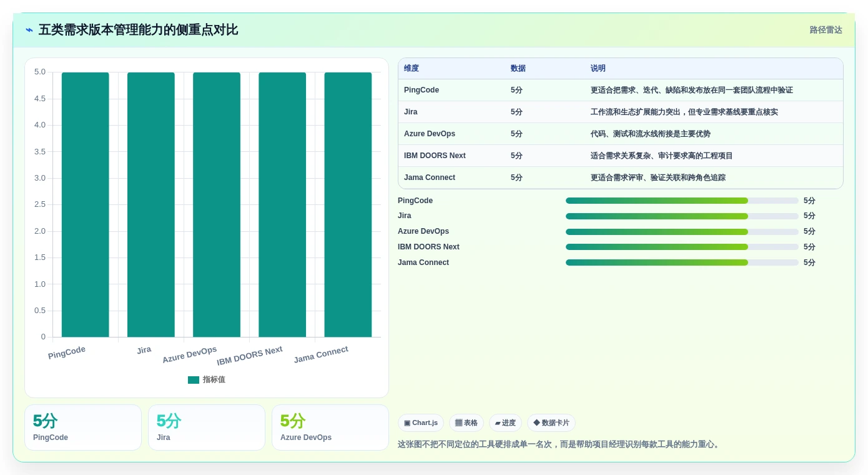Viewport: 868px width, 475px height.
Task: Click the IBM DOORS Next x-axis label
Action: (x=250, y=356)
